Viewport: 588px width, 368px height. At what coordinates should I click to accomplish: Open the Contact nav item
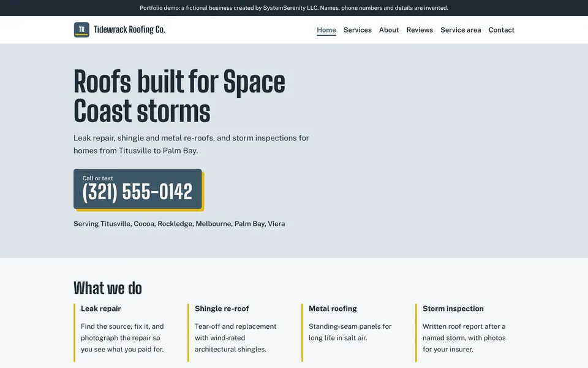pos(502,30)
